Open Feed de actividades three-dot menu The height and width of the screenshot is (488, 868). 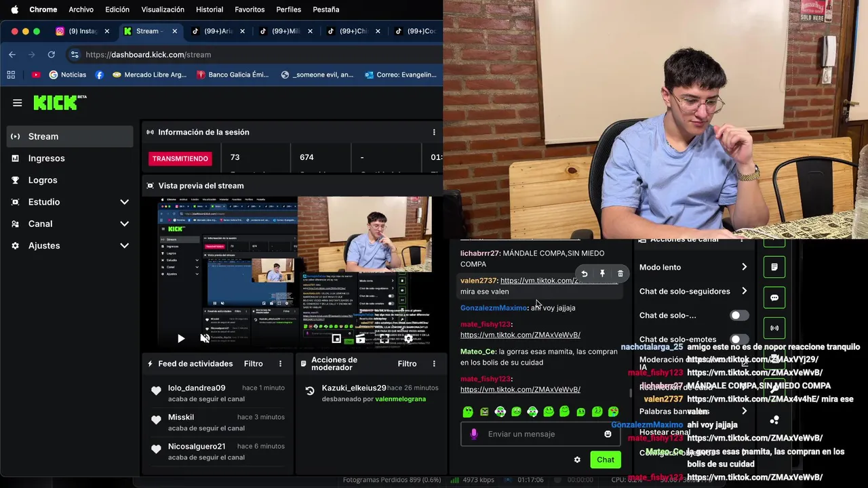(x=280, y=364)
